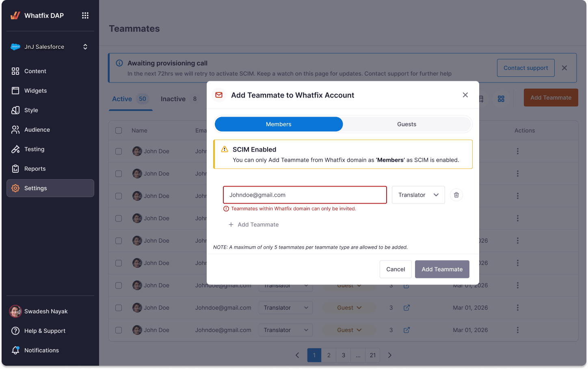This screenshot has height=369, width=588.
Task: Click the email input field with Johndoe@gmail.com
Action: pos(305,195)
